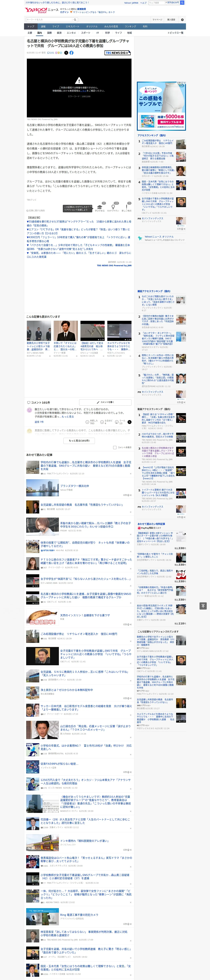
Task: Select the ライブ navigation tab
Action: point(56,26)
